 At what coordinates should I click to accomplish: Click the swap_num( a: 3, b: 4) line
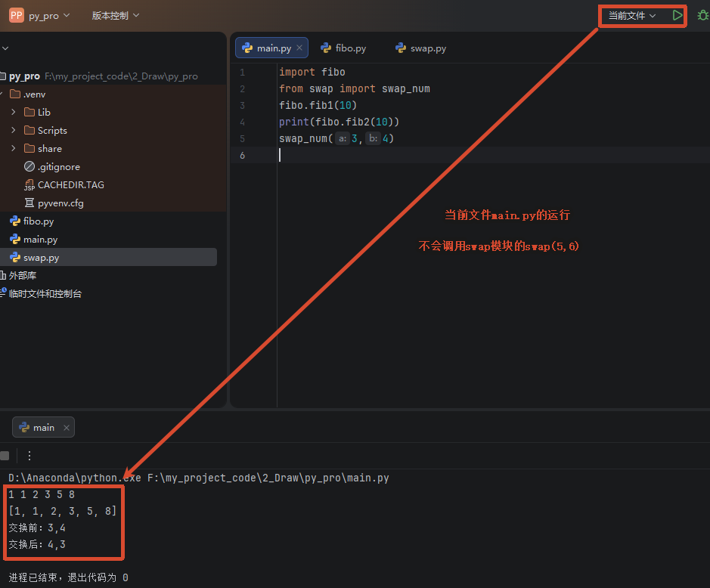[336, 138]
